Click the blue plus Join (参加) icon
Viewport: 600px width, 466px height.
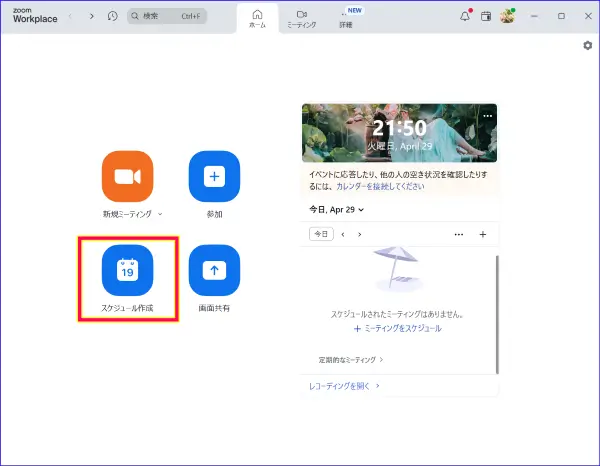[214, 176]
